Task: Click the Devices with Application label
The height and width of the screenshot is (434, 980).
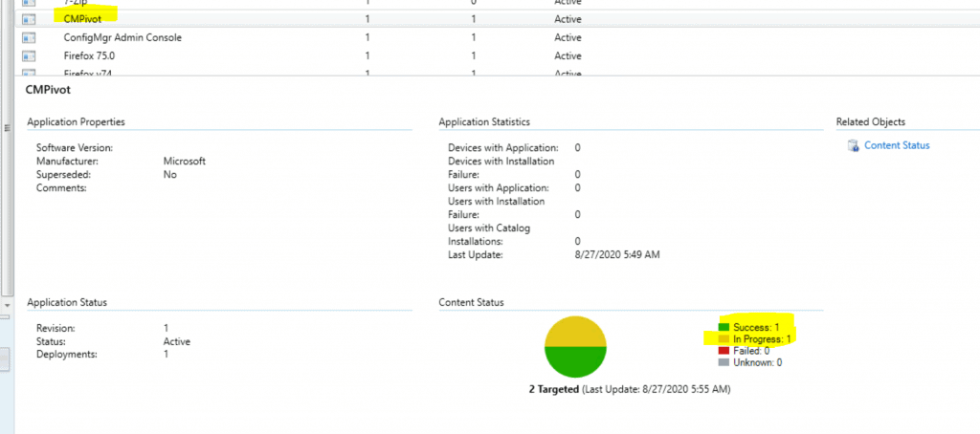Action: (503, 148)
